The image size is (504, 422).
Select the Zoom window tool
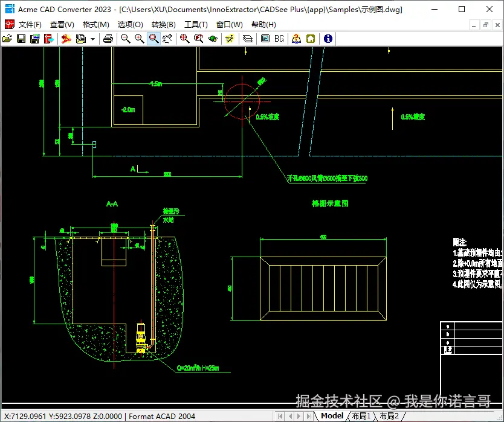[153, 39]
